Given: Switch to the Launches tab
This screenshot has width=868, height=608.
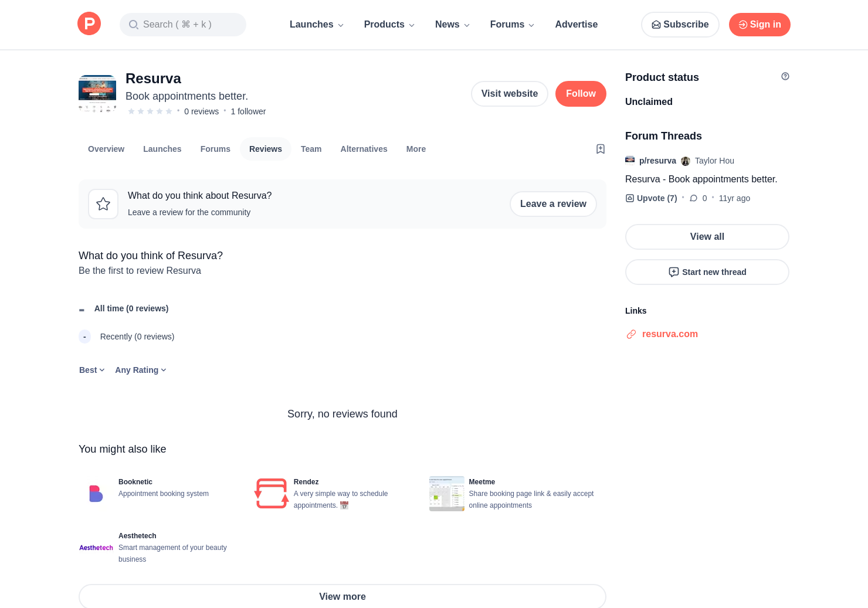Looking at the screenshot, I should (x=162, y=149).
